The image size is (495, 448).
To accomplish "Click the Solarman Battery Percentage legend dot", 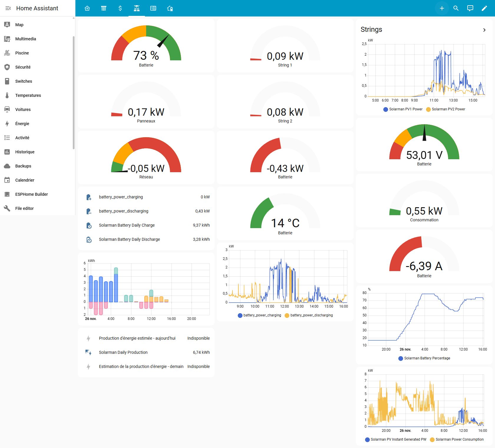I will click(401, 358).
